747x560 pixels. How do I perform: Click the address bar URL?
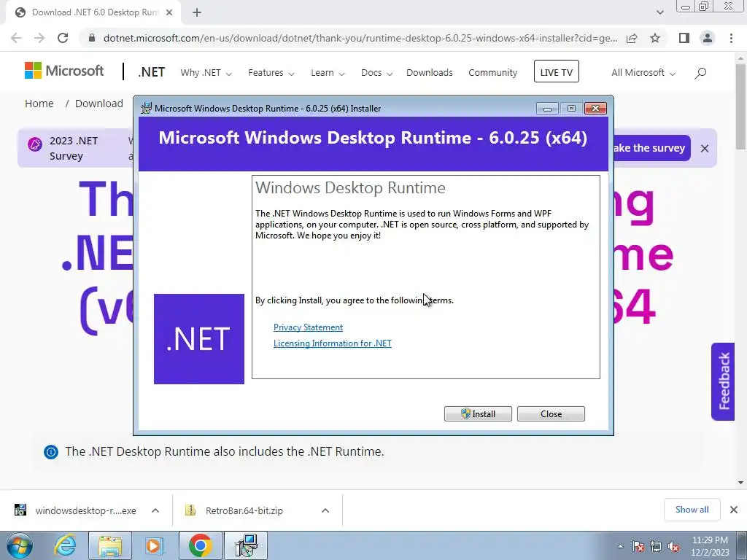tap(360, 38)
